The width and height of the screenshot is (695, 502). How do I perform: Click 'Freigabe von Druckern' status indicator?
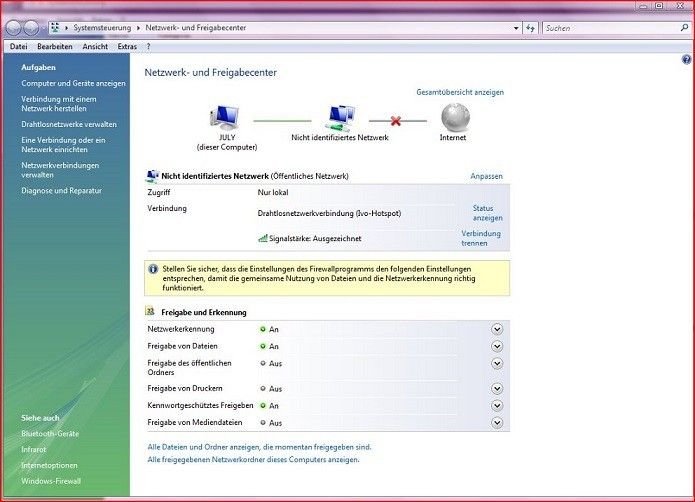[263, 389]
